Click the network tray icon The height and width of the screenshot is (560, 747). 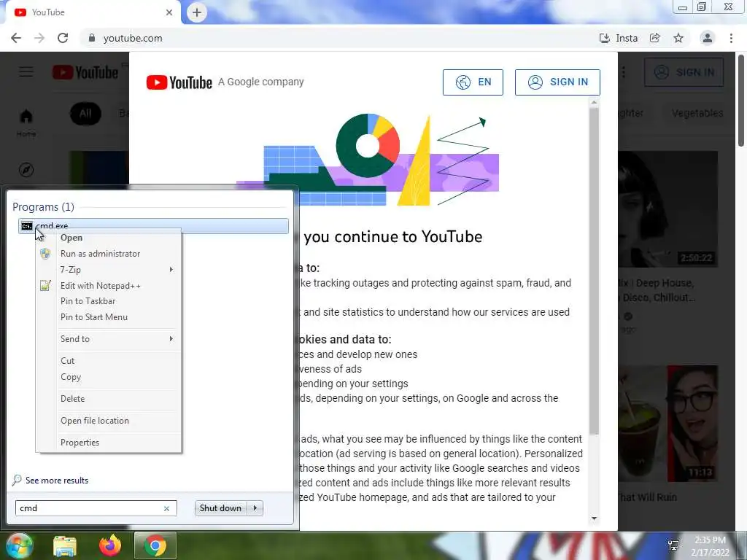673,545
